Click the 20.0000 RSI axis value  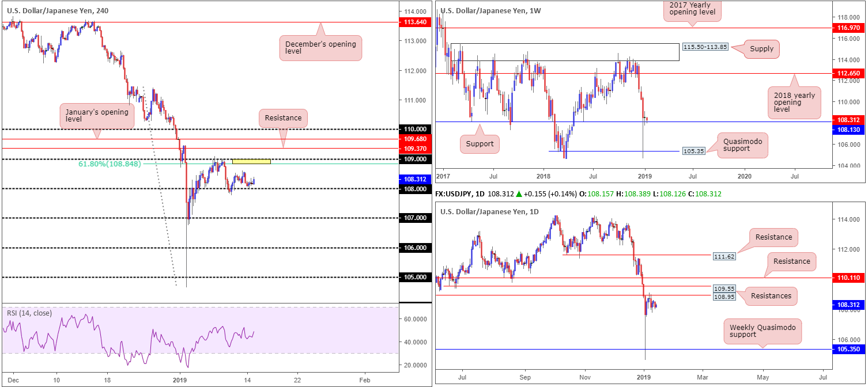415,365
